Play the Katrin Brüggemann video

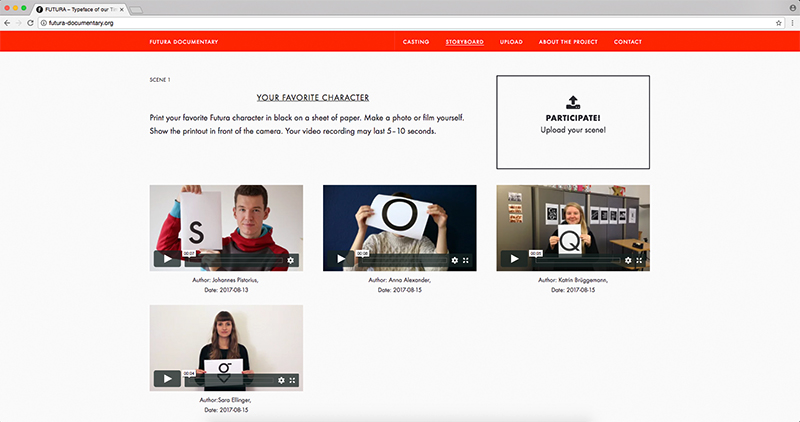point(514,259)
